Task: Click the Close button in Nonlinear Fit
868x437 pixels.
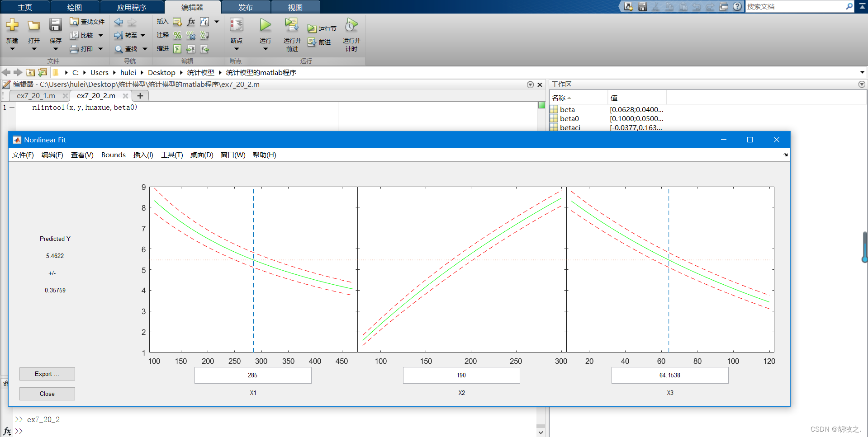Action: [x=47, y=394]
